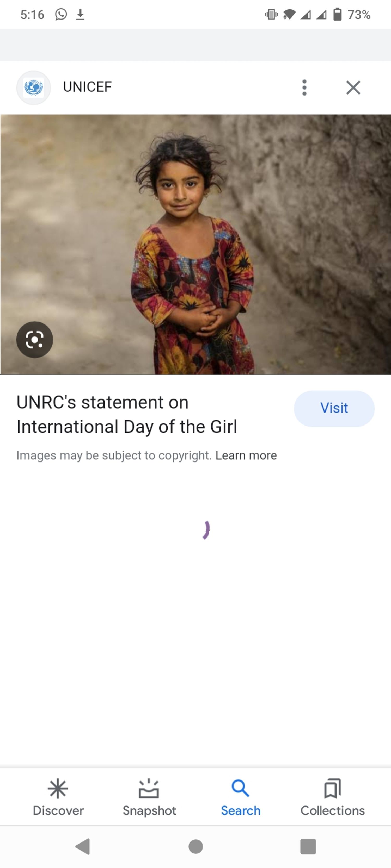Close the image preview panel
This screenshot has width=391, height=868.
tap(353, 88)
